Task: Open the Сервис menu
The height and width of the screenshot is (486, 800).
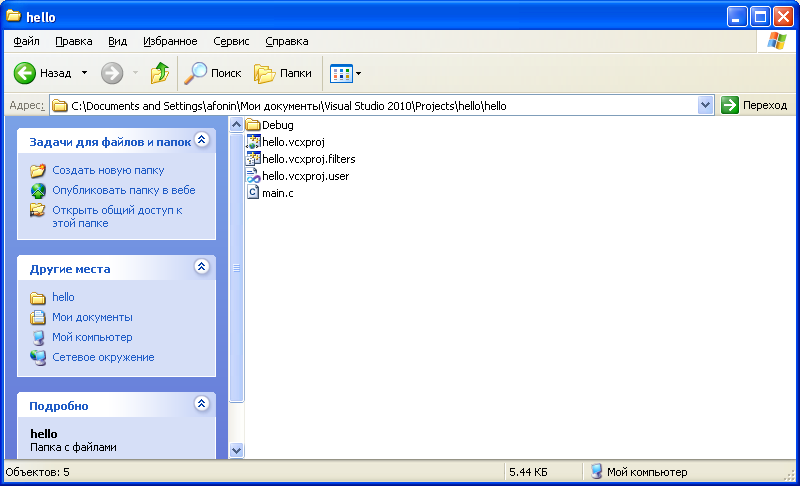Action: [x=231, y=41]
